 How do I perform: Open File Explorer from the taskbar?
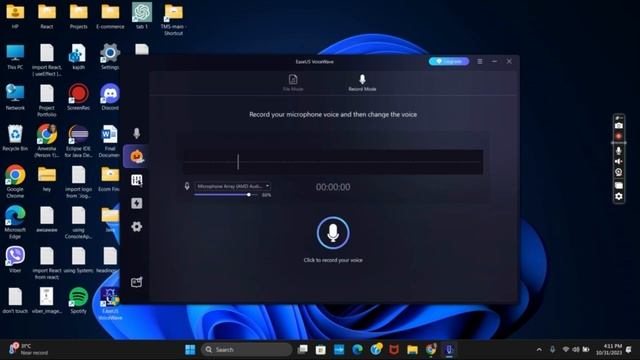[x=412, y=349]
